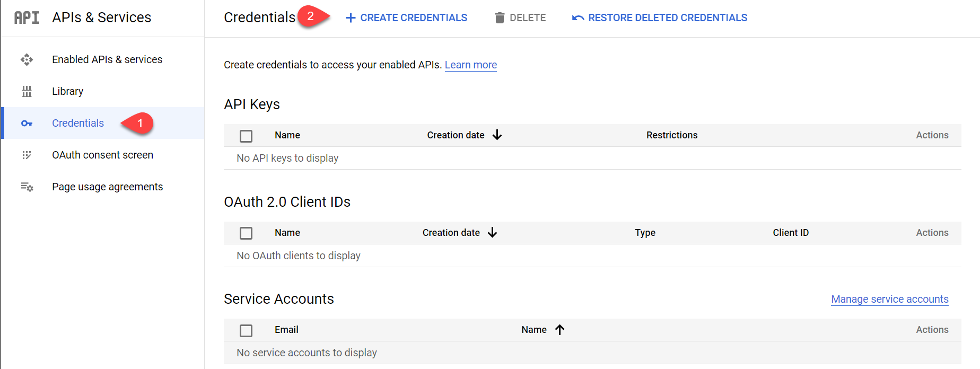
Task: Click the Page usage agreements icon
Action: pyautogui.click(x=27, y=187)
